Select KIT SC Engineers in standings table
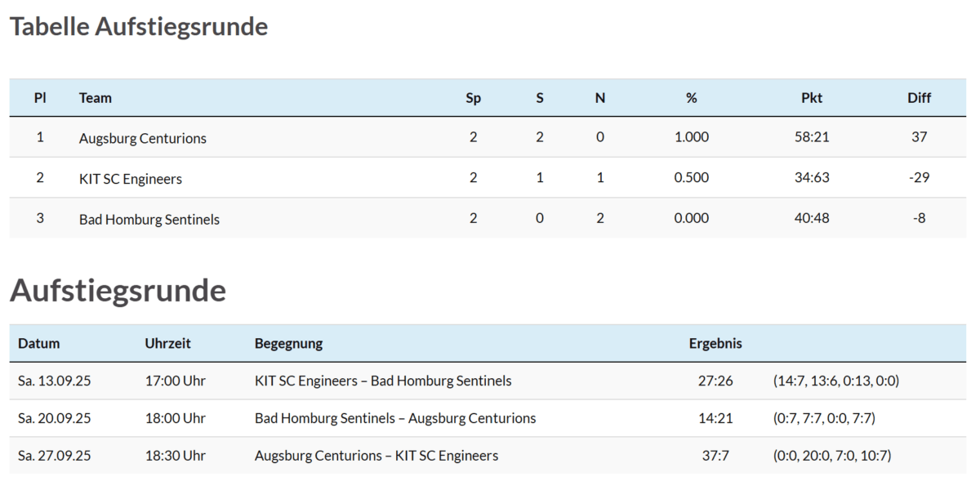This screenshot has width=980, height=490. pyautogui.click(x=130, y=179)
